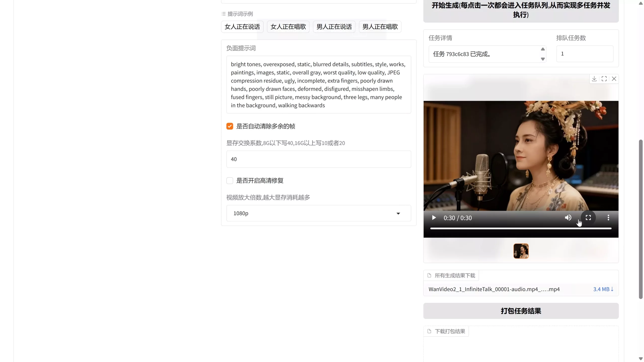Select the 男人正在说话 prompt example
This screenshot has width=644, height=362.
(334, 26)
